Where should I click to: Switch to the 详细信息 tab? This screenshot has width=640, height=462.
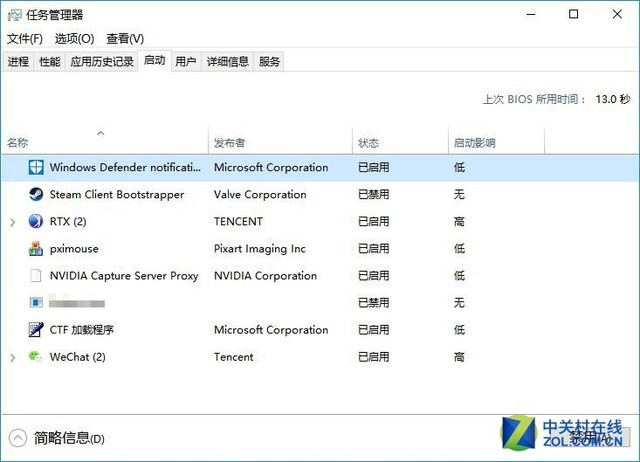click(227, 62)
